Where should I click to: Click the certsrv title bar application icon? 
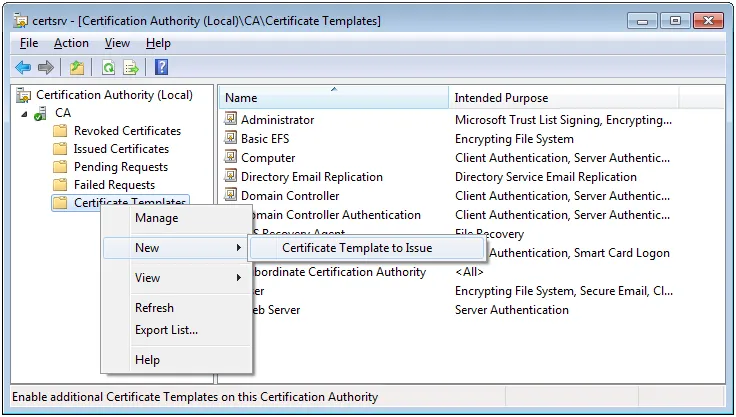(x=21, y=21)
